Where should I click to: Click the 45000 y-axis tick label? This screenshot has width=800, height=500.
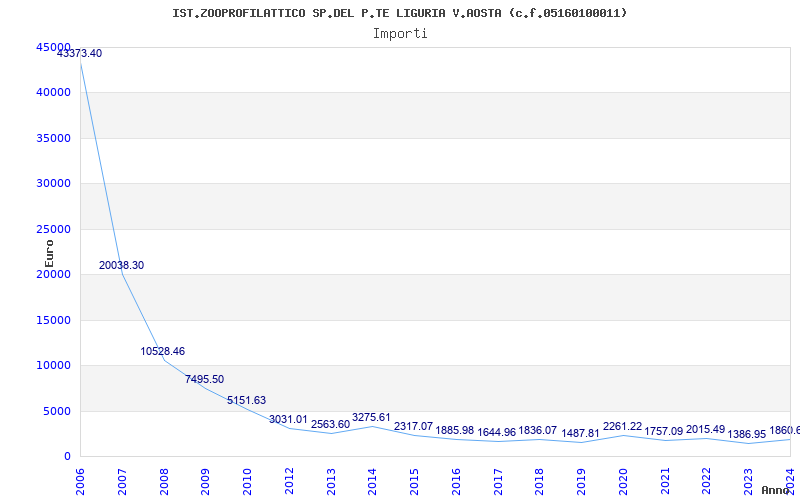click(53, 47)
